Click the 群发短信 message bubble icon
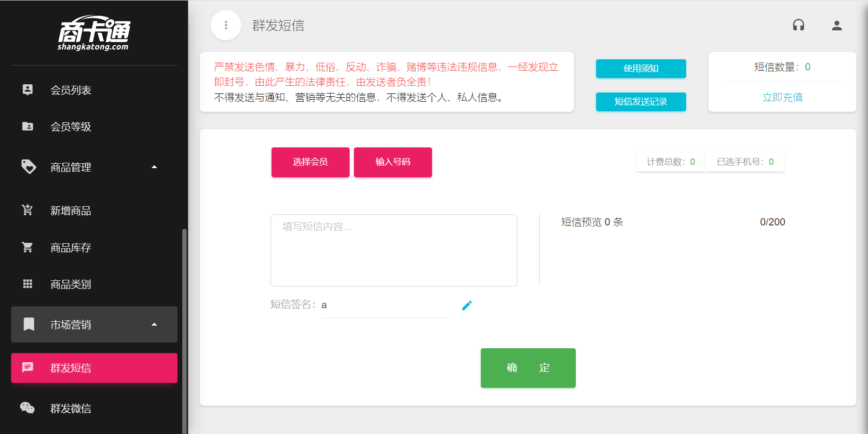 click(x=28, y=368)
